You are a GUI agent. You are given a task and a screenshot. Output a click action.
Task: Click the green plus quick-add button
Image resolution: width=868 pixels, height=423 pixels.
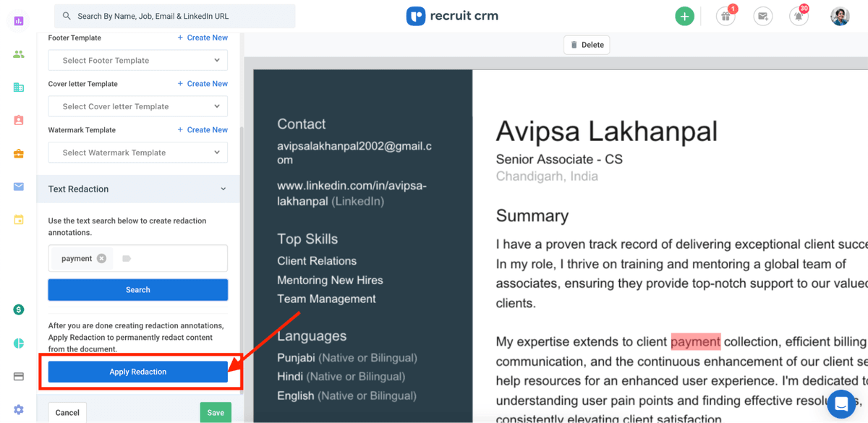[684, 16]
